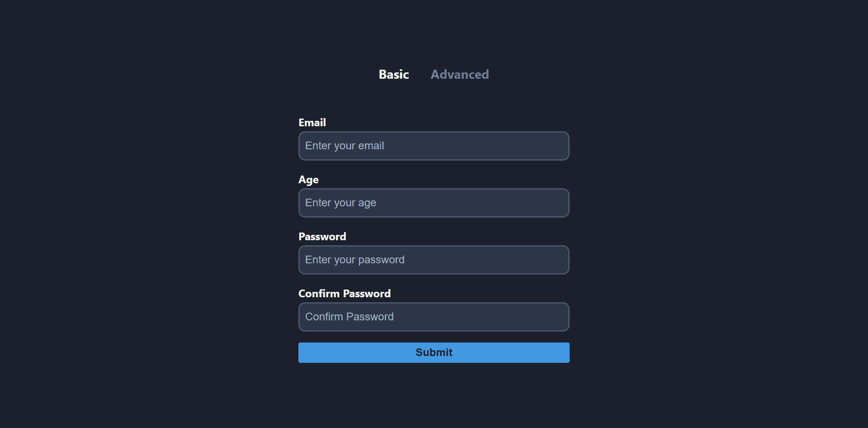Click the 'Confirm Password' placeholder inside the box
The height and width of the screenshot is (428, 868).
(x=349, y=317)
